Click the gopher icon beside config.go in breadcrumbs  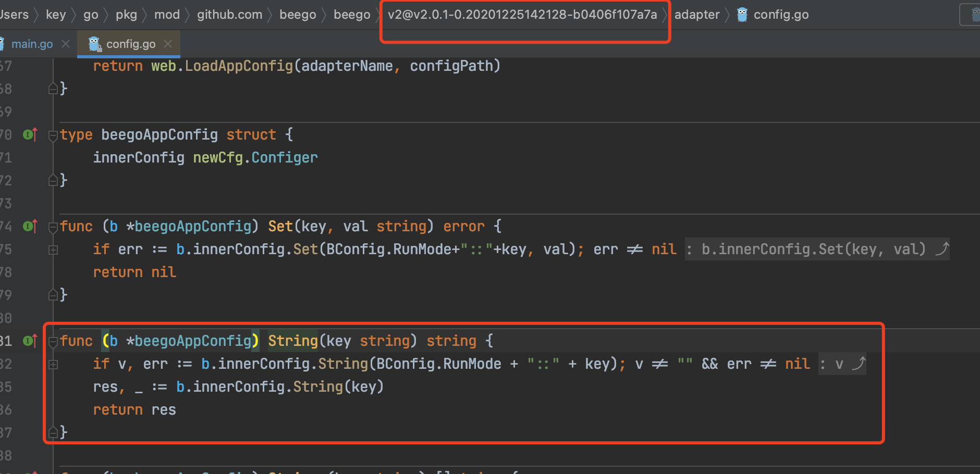click(x=742, y=14)
